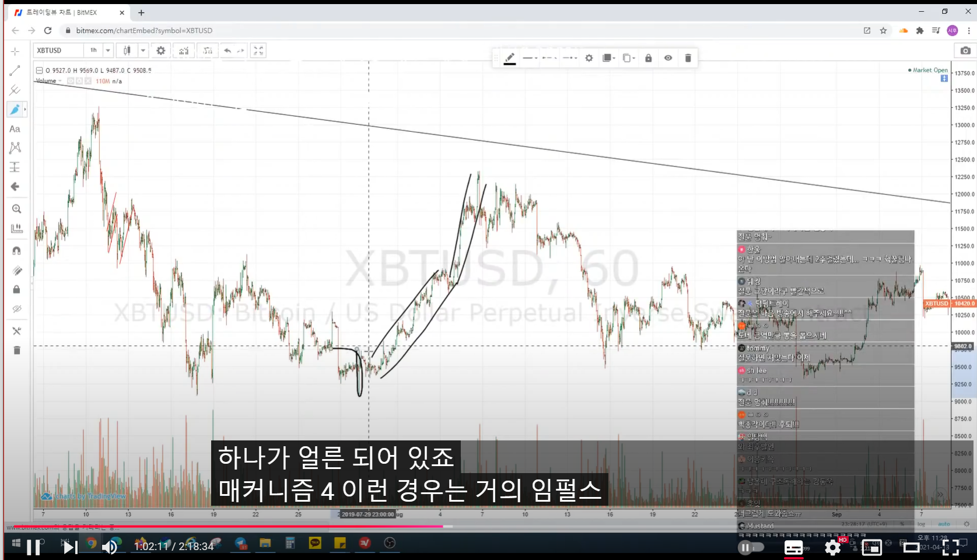This screenshot has width=977, height=560.
Task: Bookmark this page with star icon
Action: coord(884,30)
